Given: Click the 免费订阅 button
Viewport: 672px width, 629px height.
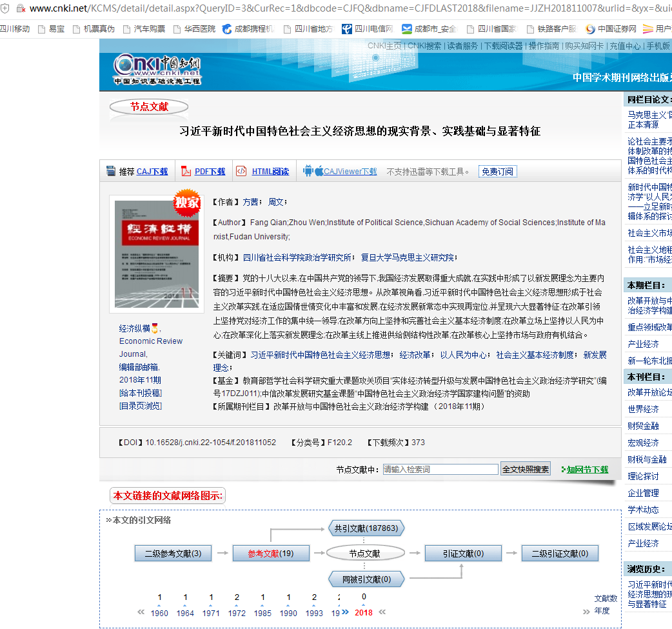Looking at the screenshot, I should click(x=497, y=172).
